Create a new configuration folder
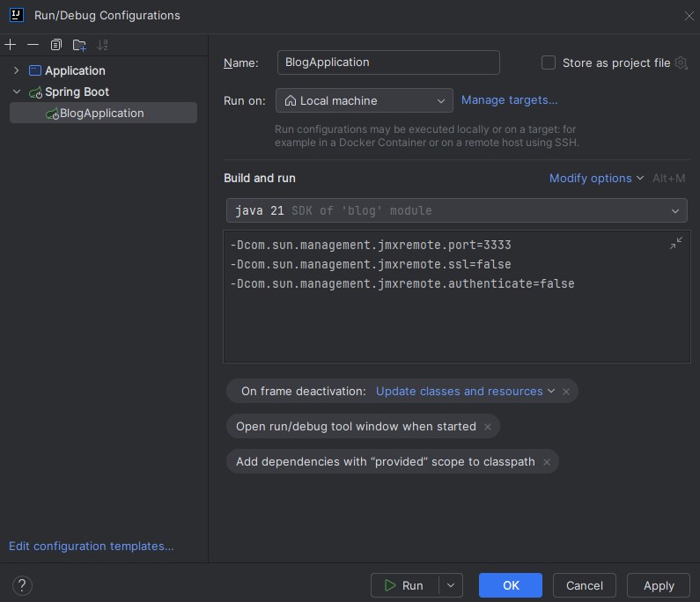700x602 pixels. (x=79, y=45)
